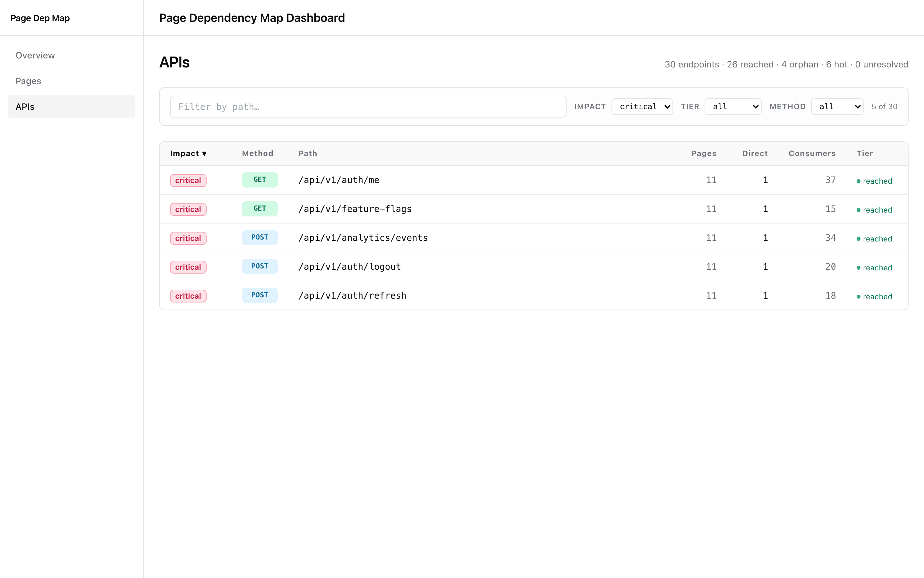Click the Page Dep Map logo text

pos(40,18)
